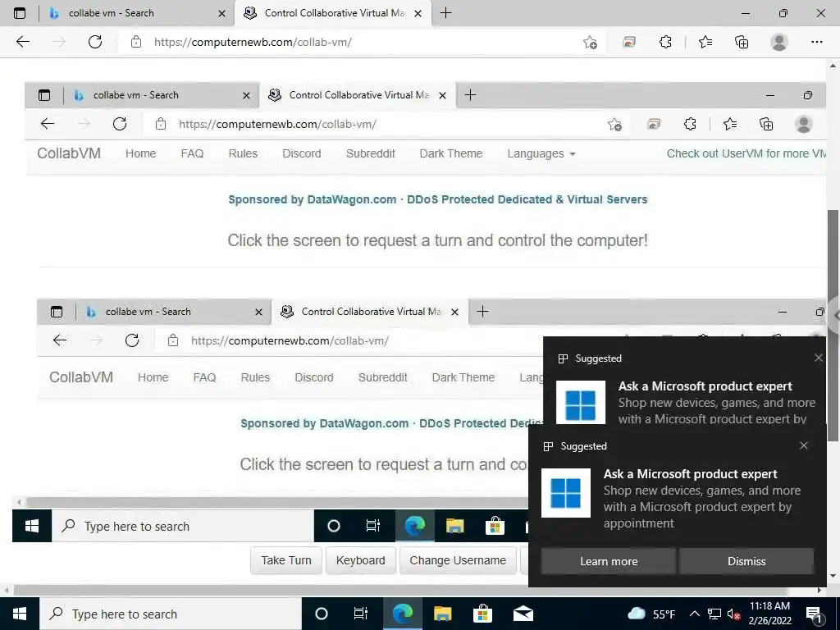Open Rules in middle nested CollabVM navbar
The image size is (840, 630).
click(x=243, y=153)
